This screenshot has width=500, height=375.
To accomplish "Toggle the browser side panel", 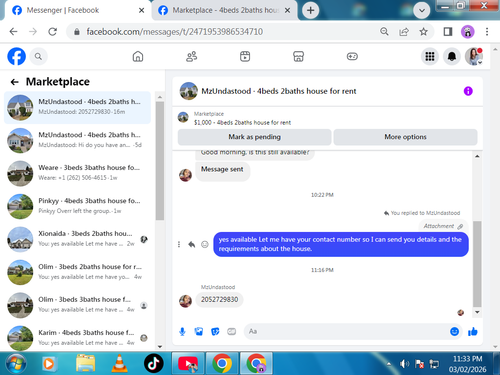I will (x=448, y=32).
